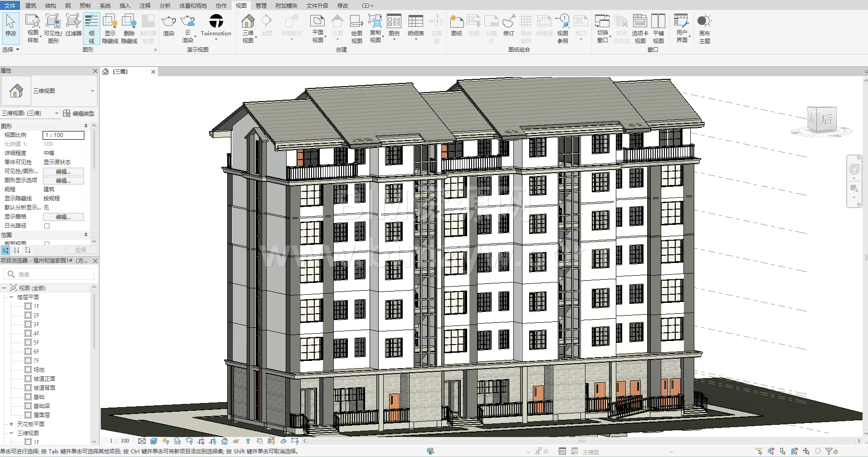
Task: Open the 过滤器 (Filters) tool
Action: click(x=73, y=25)
